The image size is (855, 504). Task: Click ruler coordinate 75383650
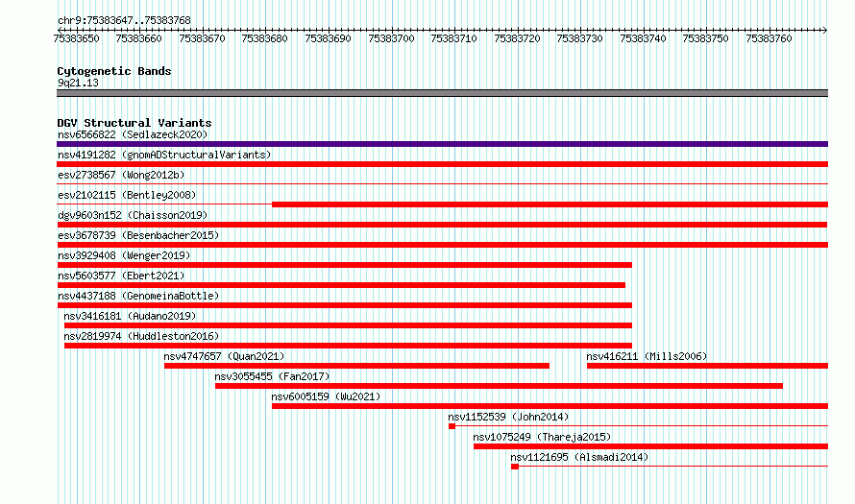(x=76, y=38)
